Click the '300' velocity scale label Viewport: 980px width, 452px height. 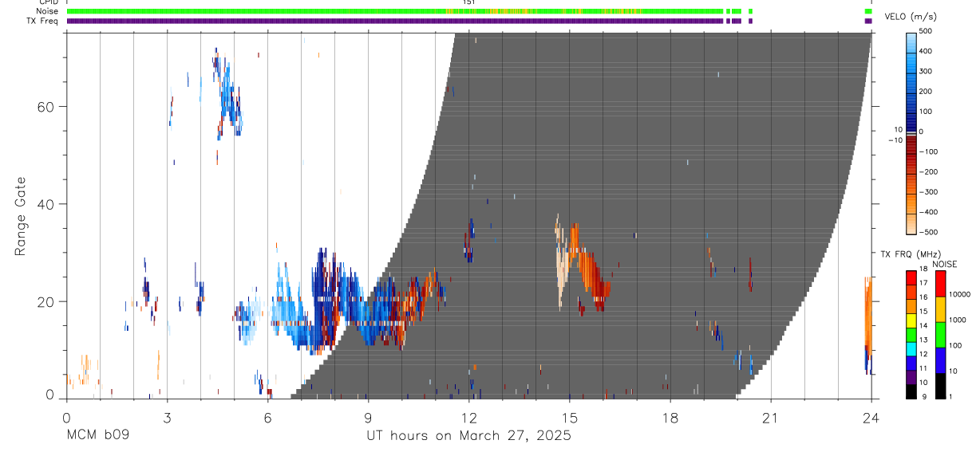pyautogui.click(x=927, y=71)
